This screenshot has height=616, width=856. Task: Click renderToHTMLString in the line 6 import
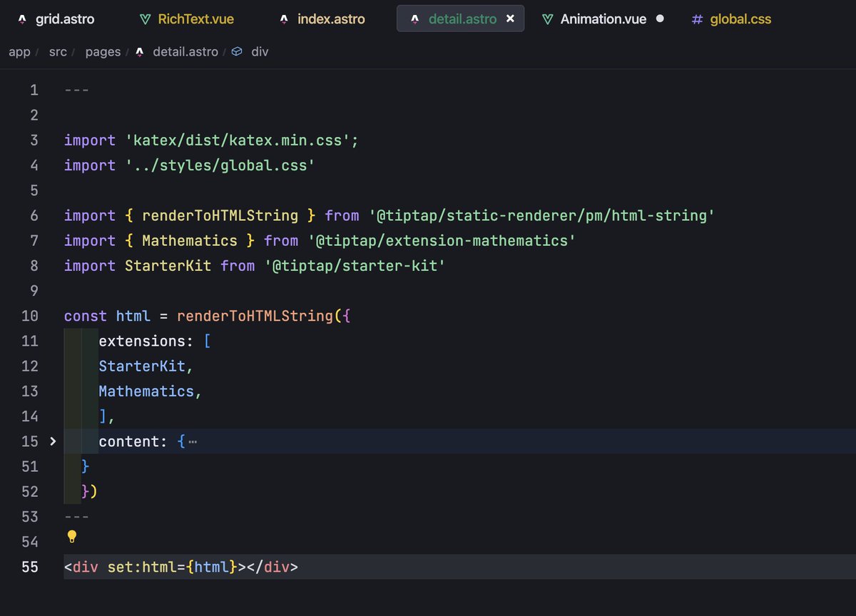(x=220, y=215)
